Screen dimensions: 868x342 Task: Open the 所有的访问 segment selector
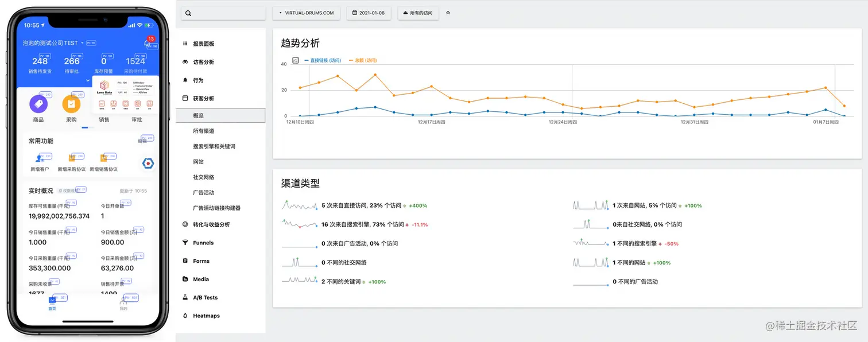click(418, 13)
